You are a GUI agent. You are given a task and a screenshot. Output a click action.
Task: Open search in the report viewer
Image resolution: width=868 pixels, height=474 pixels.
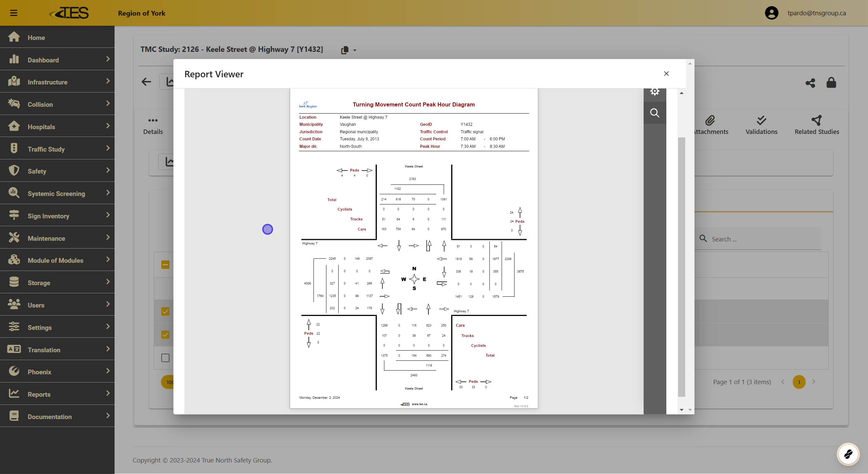pyautogui.click(x=654, y=113)
